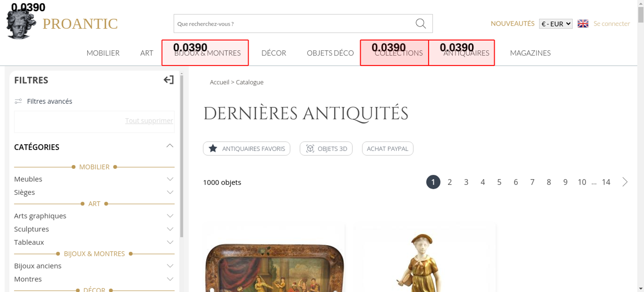644x292 pixels.
Task: Collapse the Filtres panel with arrow icon
Action: pyautogui.click(x=168, y=80)
